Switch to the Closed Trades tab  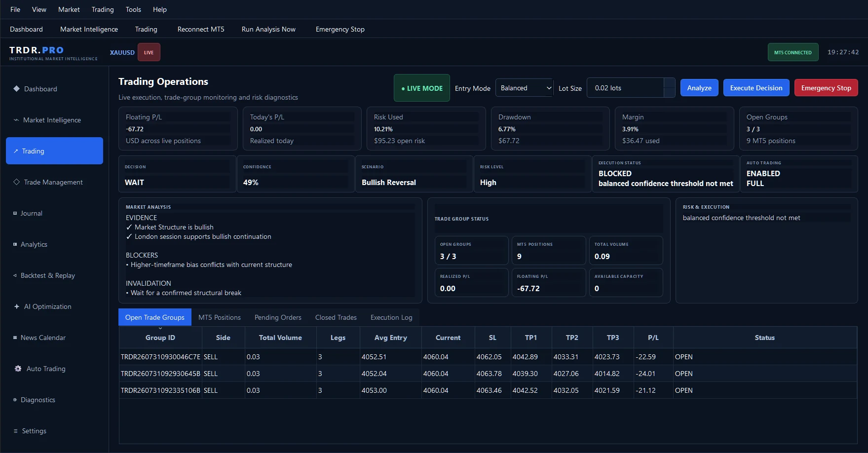[x=336, y=317]
